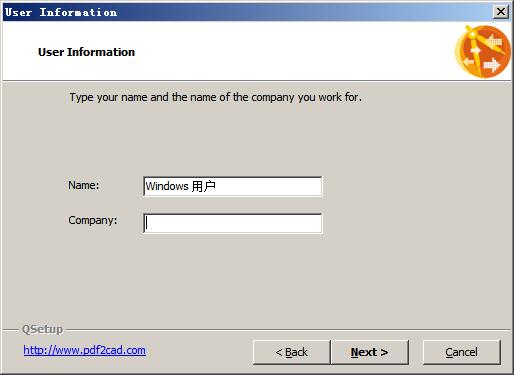Click the bold User Information heading
The image size is (514, 375).
click(86, 52)
